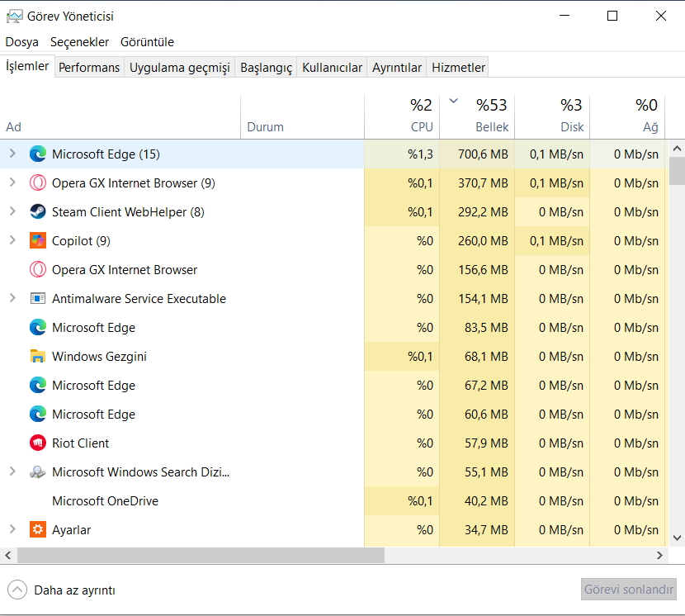Image resolution: width=685 pixels, height=616 pixels.
Task: Open the Dosya menu
Action: [21, 42]
